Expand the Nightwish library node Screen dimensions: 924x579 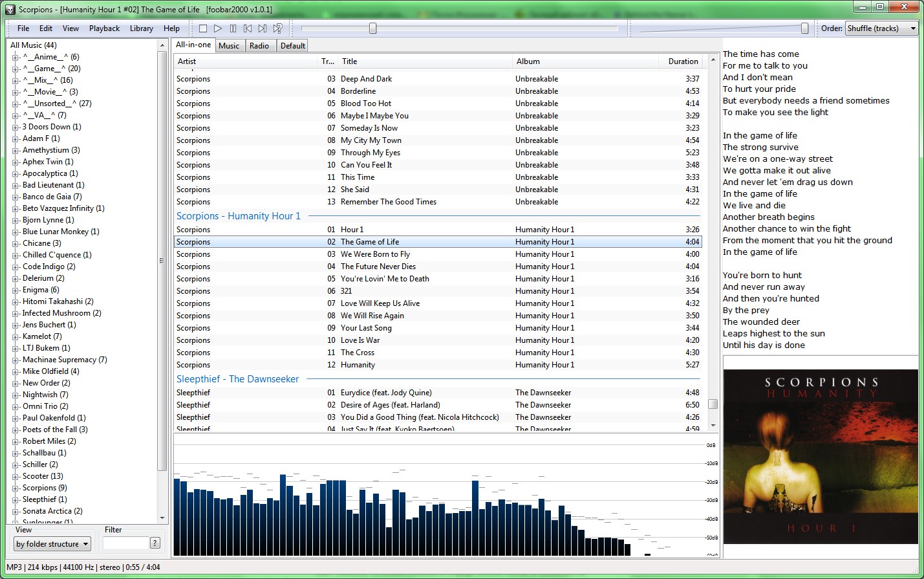pyautogui.click(x=16, y=395)
